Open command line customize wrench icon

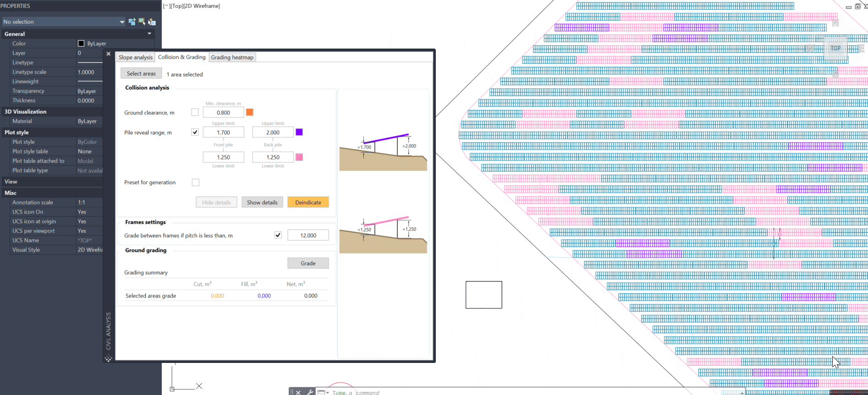tap(310, 392)
